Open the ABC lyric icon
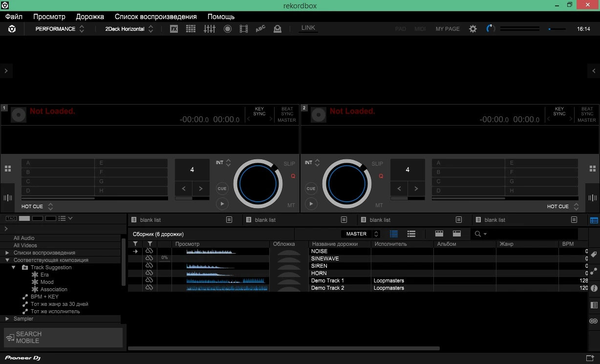600x364 pixels. click(260, 29)
